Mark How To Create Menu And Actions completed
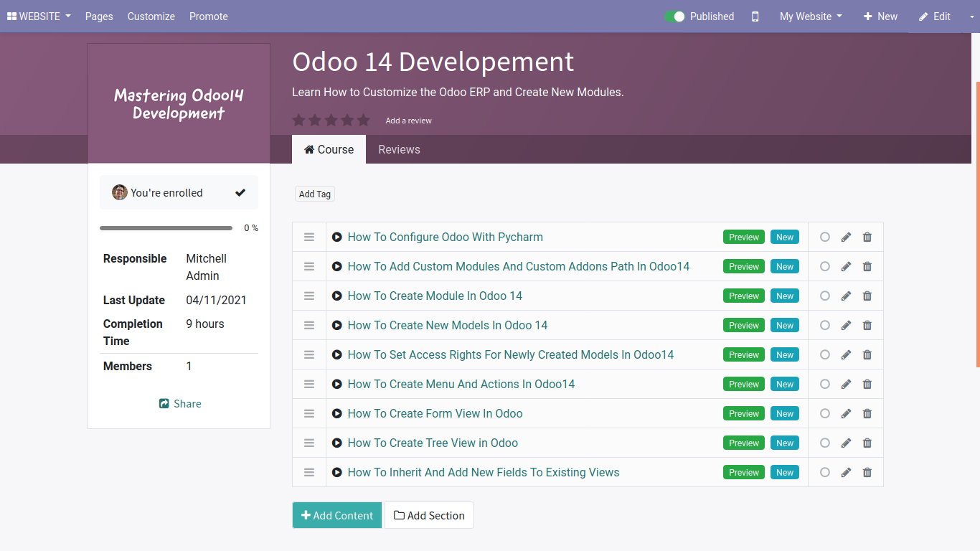Viewport: 980px width, 551px height. click(x=825, y=385)
